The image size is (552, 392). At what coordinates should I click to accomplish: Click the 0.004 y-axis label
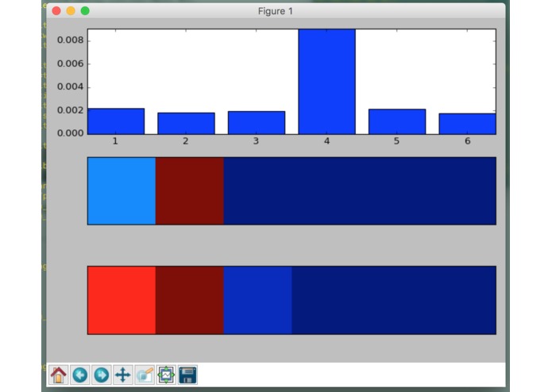pos(71,86)
